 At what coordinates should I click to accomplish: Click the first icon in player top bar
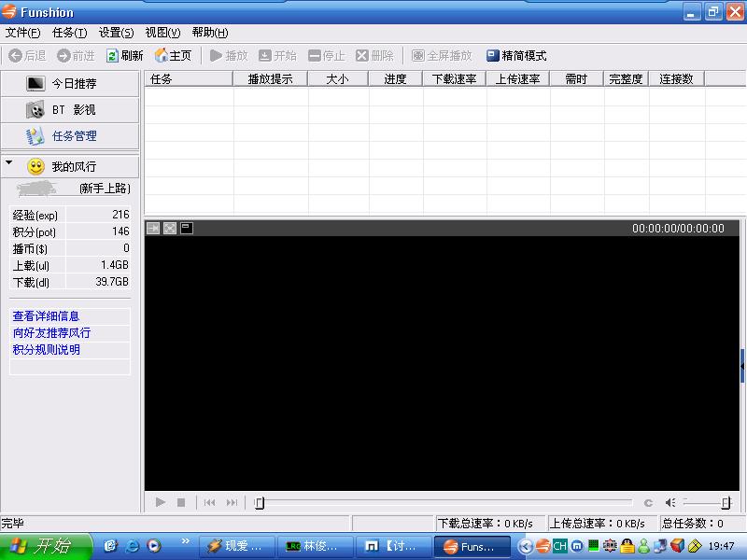click(x=153, y=228)
